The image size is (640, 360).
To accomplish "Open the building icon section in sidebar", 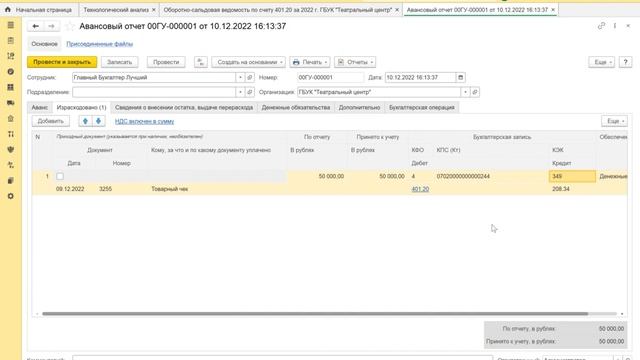I will [11, 118].
